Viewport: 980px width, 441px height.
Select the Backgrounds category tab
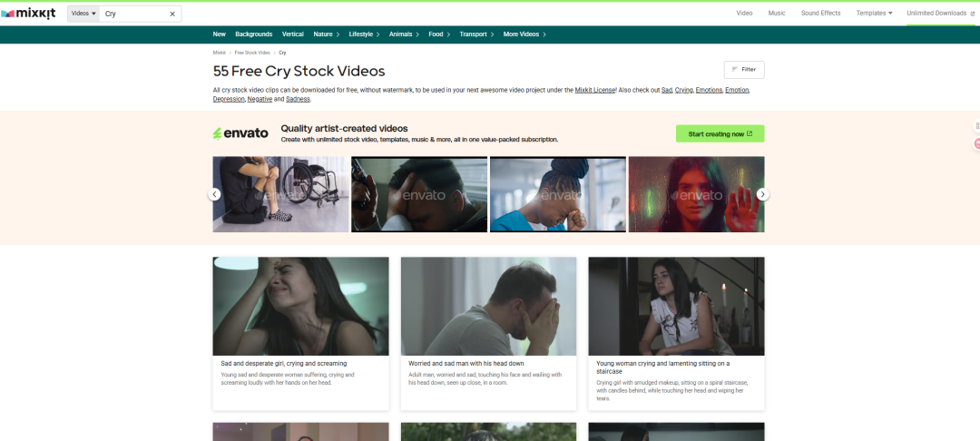point(253,34)
